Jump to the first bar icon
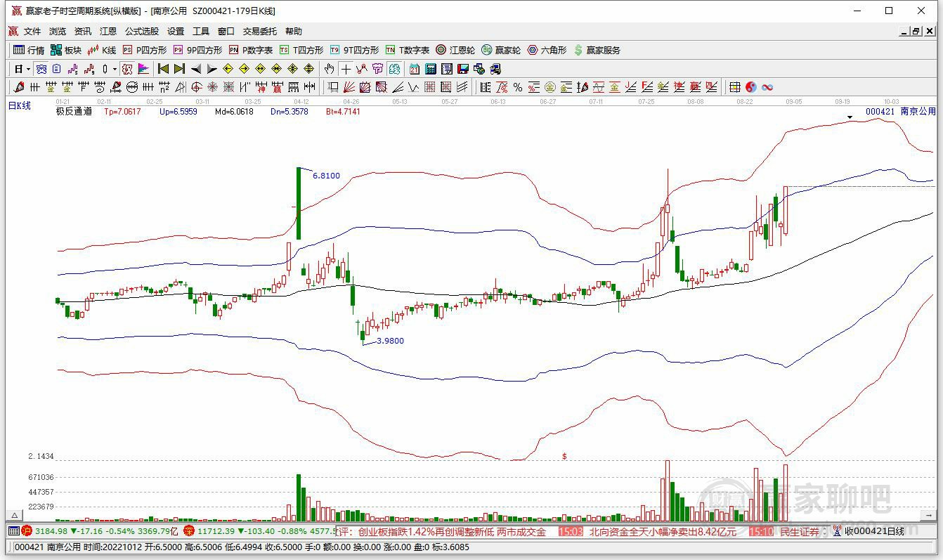This screenshot has width=943, height=560. (x=163, y=69)
